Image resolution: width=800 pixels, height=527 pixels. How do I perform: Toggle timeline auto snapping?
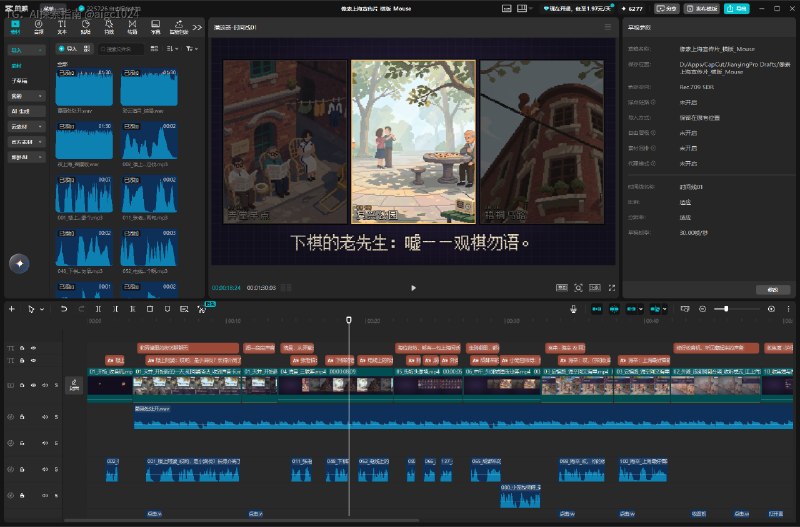[x=614, y=309]
